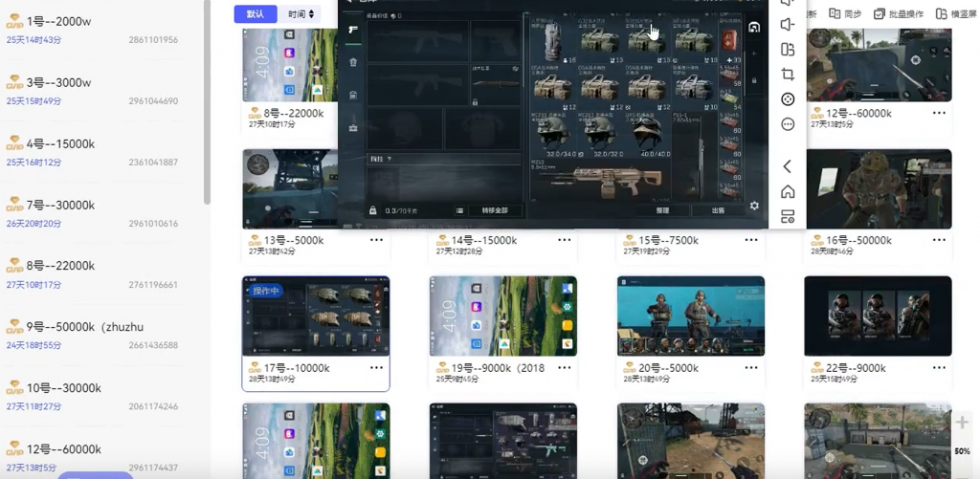Click 批量操作 in the top toolbar
Screen dimensions: 980x479
click(x=899, y=13)
